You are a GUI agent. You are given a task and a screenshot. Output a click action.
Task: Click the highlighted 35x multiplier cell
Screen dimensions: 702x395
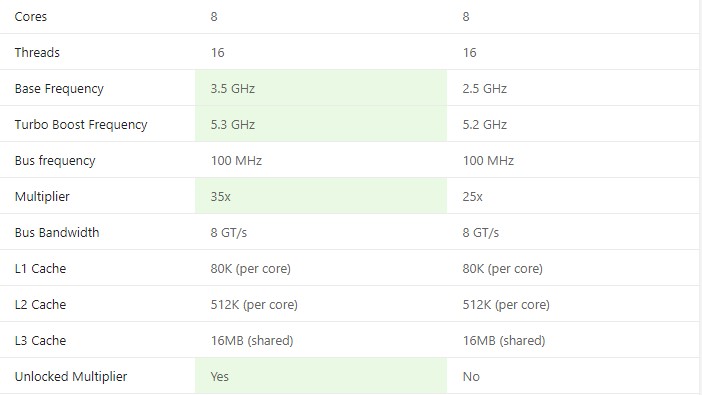(321, 196)
